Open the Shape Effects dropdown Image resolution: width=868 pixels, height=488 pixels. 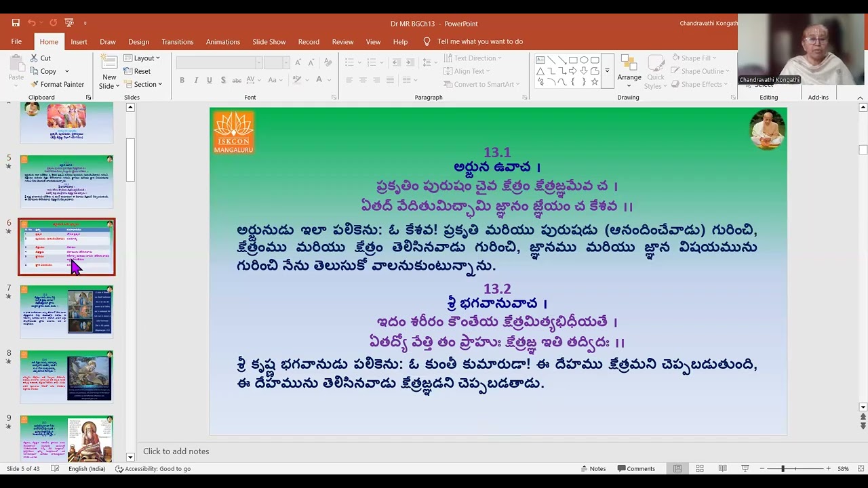pyautogui.click(x=699, y=84)
